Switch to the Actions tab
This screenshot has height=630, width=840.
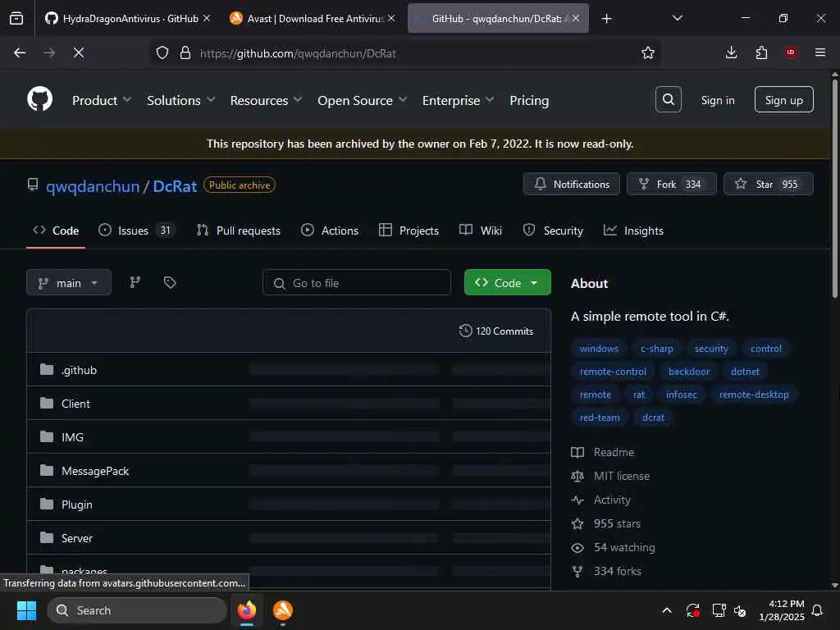tap(330, 231)
